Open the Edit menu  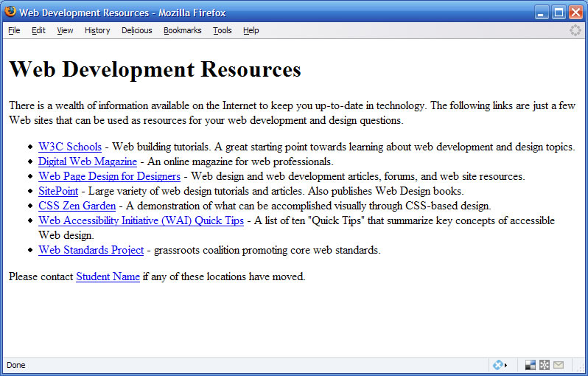tap(38, 30)
